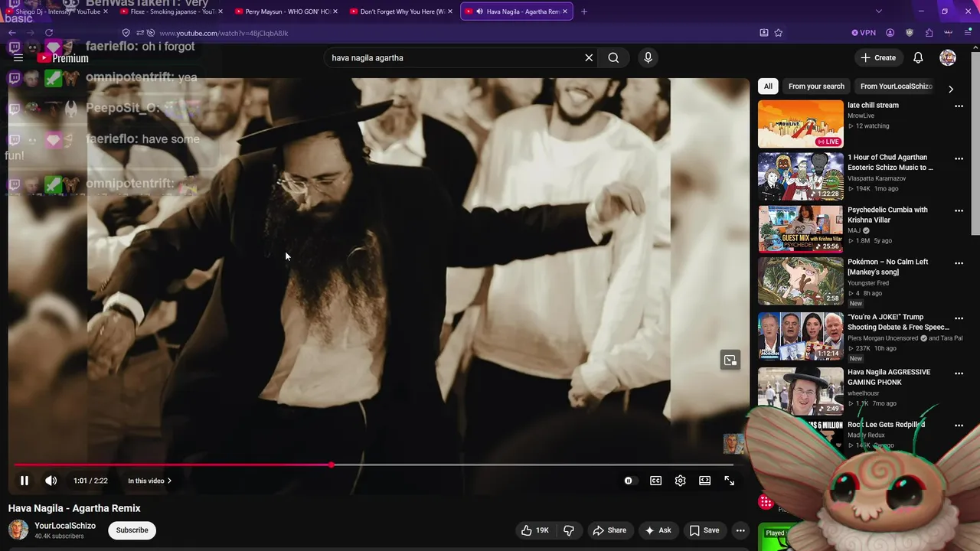The width and height of the screenshot is (980, 551).
Task: Toggle the browser VPN
Action: coord(864,33)
